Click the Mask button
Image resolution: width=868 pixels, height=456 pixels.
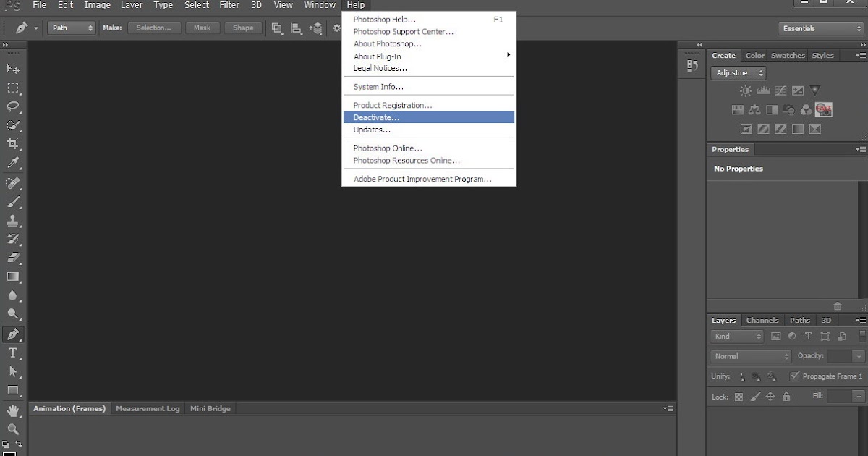pyautogui.click(x=203, y=28)
